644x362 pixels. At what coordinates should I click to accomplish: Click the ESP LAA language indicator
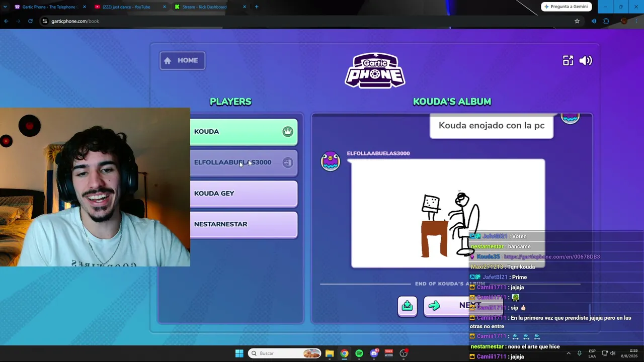(592, 353)
